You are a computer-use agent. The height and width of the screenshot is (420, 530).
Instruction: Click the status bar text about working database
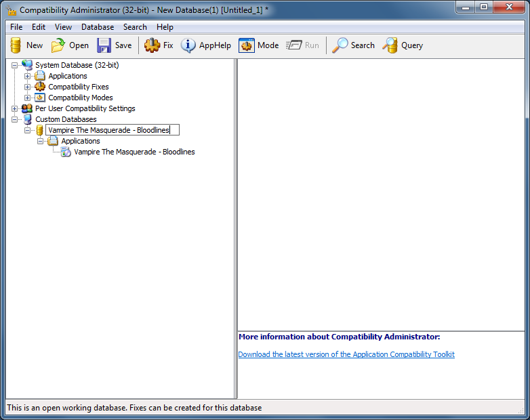point(134,408)
